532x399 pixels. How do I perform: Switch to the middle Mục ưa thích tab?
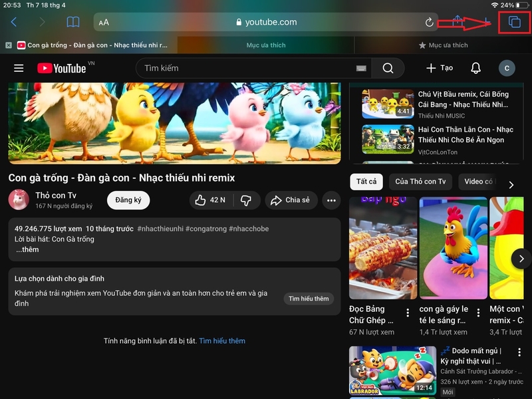point(265,45)
